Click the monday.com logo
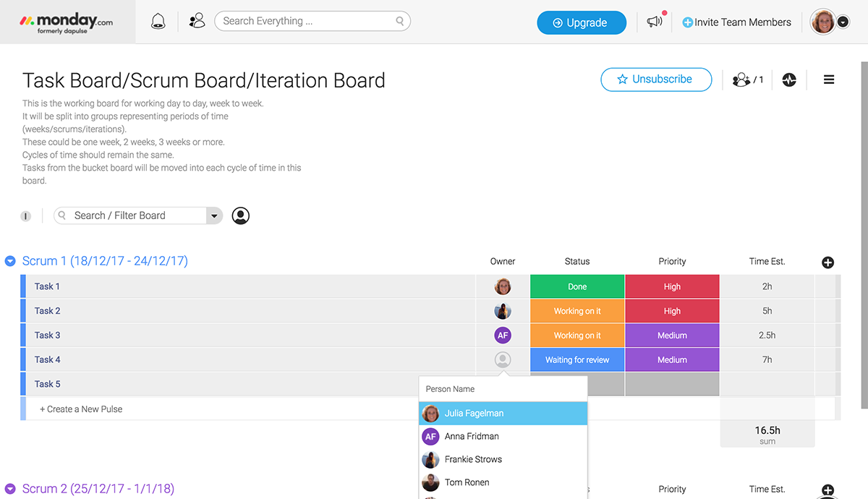 click(x=67, y=22)
